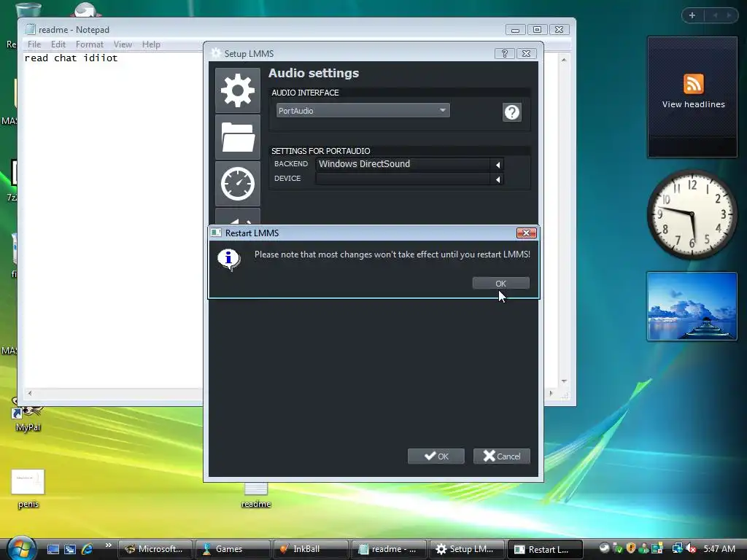Click the empty Device field
747x560 pixels.
403,179
